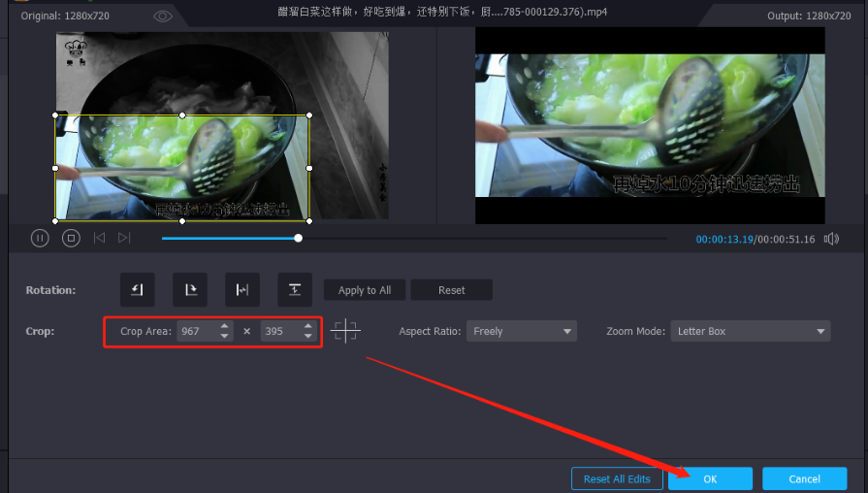
Task: Click Reset All Edits
Action: (x=617, y=478)
